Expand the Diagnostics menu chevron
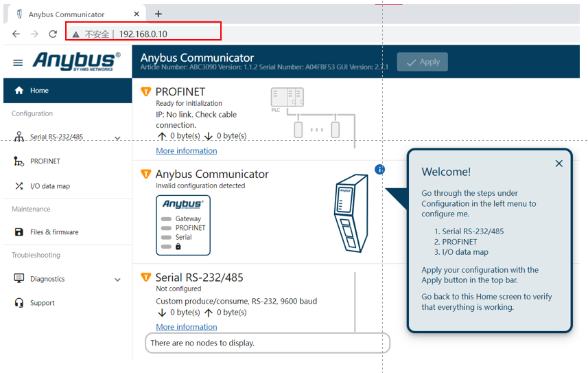588x373 pixels. pos(117,280)
